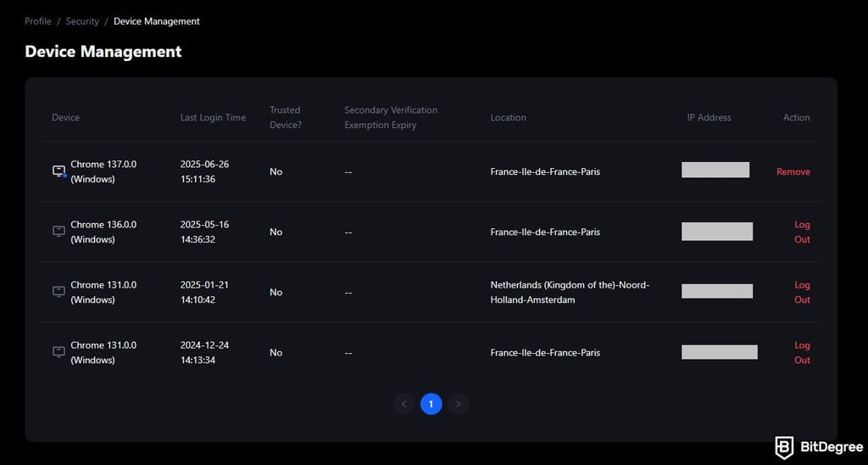Viewport: 868px width, 465px height.
Task: Go to next page with right chevron
Action: click(x=458, y=404)
